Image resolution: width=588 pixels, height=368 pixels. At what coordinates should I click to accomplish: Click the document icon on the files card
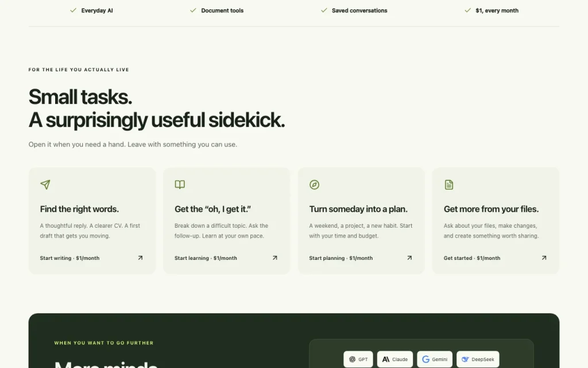point(449,185)
